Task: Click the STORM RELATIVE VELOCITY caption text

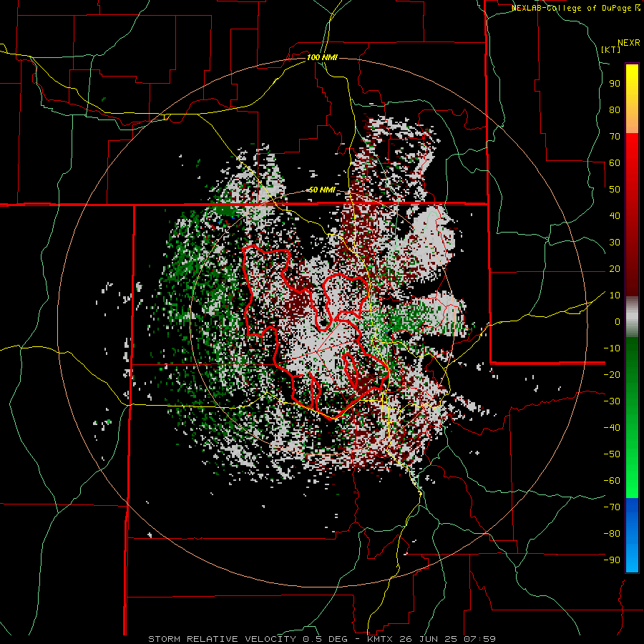Action: (x=222, y=639)
